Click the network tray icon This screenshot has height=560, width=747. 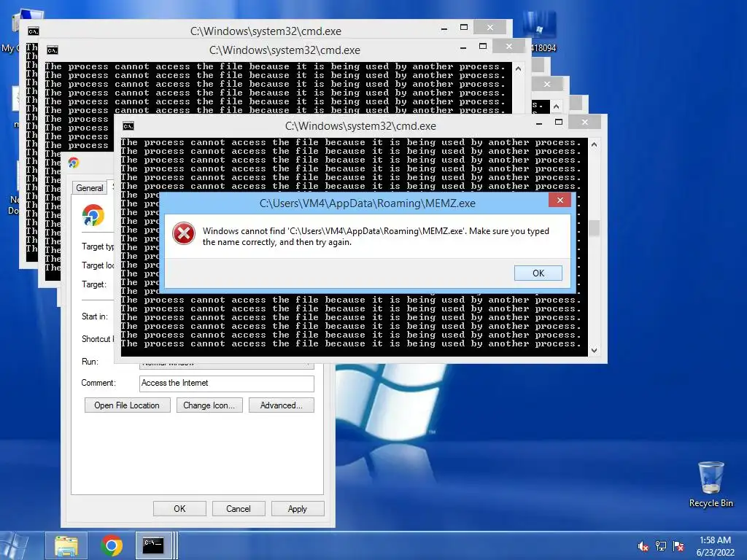[x=661, y=546]
